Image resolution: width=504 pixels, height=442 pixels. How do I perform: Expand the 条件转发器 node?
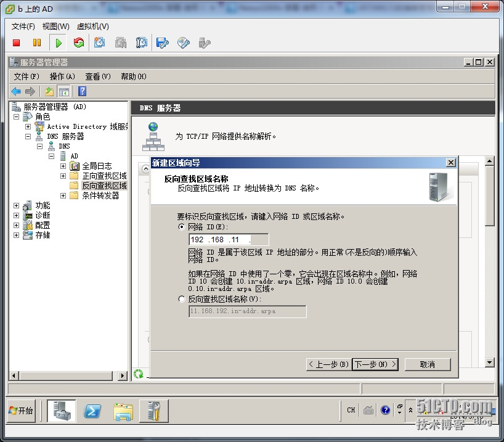[x=63, y=195]
